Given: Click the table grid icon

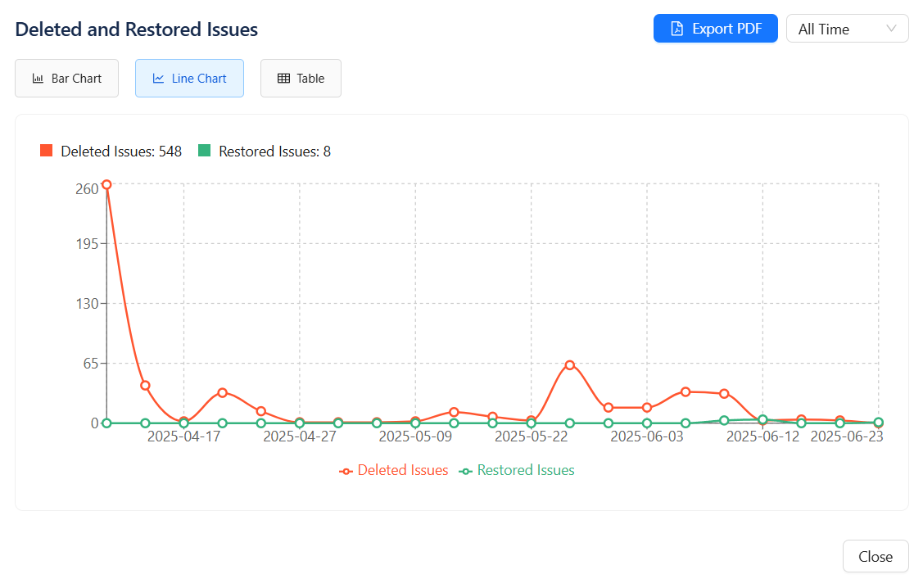Looking at the screenshot, I should coord(283,79).
